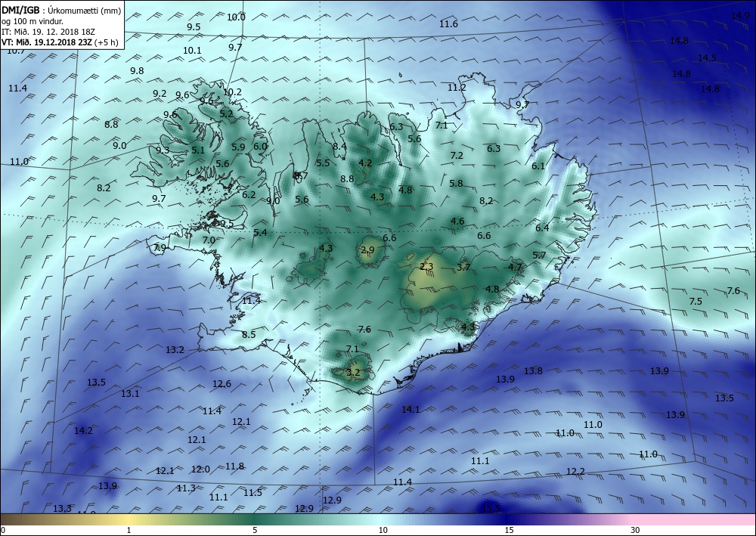Select the 'VT: Mið. 19.12.2018 23Z (+5 h)' line
The image size is (756, 536).
click(x=60, y=42)
